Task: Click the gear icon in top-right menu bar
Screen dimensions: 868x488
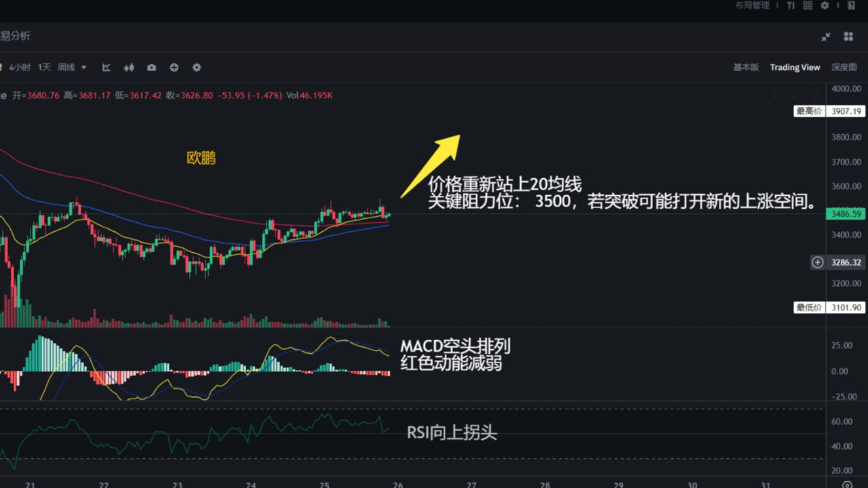Action: (825, 5)
